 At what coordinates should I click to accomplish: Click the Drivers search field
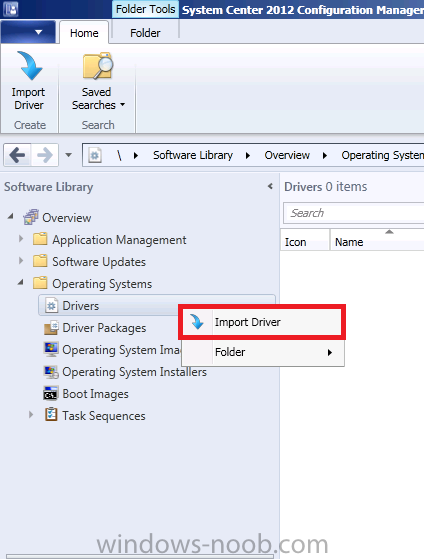point(354,213)
